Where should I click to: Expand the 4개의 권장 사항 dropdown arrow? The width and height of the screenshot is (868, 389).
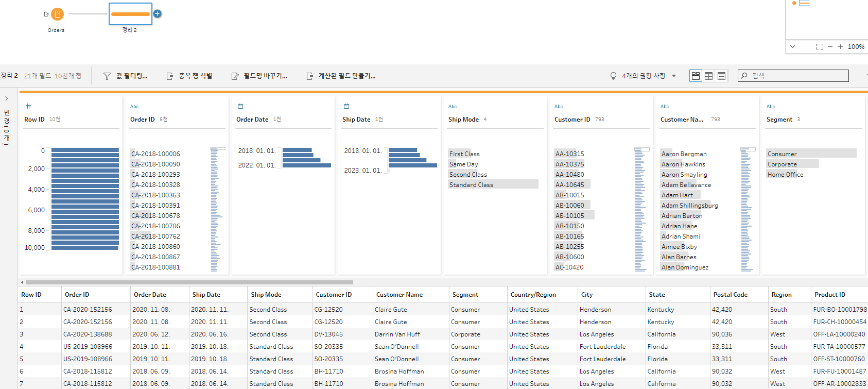(674, 76)
